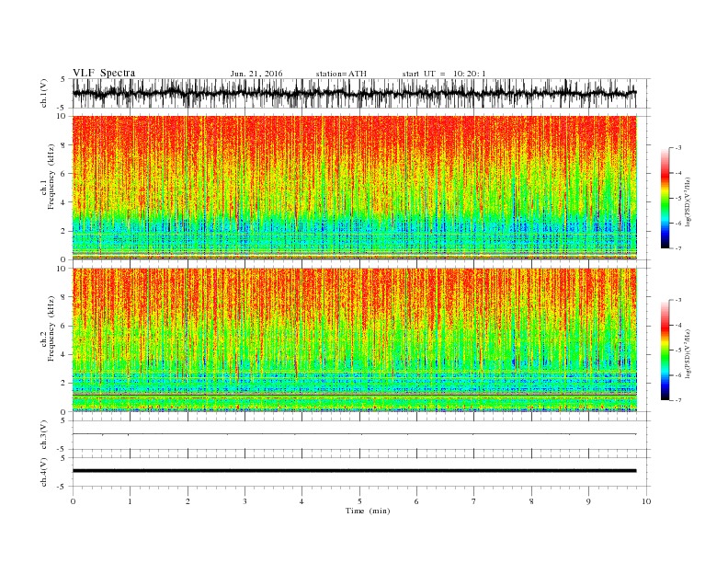Click the '-5' value on ch.2 colorbar
728x563 pixels.
pos(678,350)
